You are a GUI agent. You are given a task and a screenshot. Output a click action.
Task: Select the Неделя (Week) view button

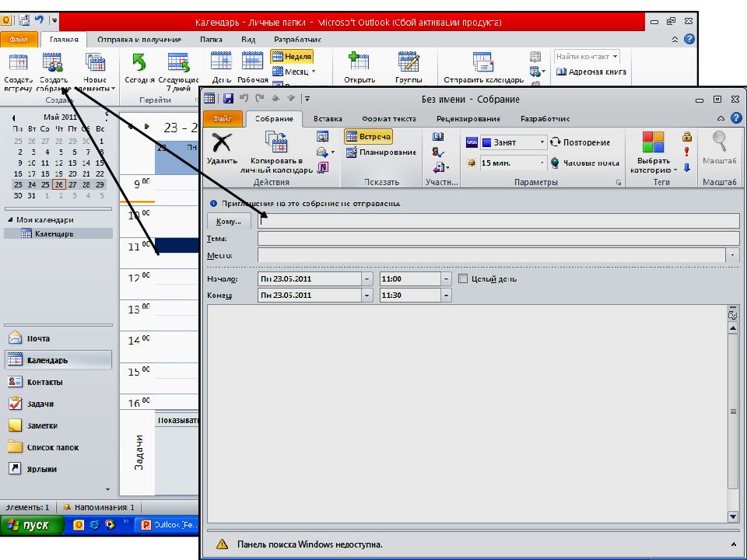pos(292,57)
